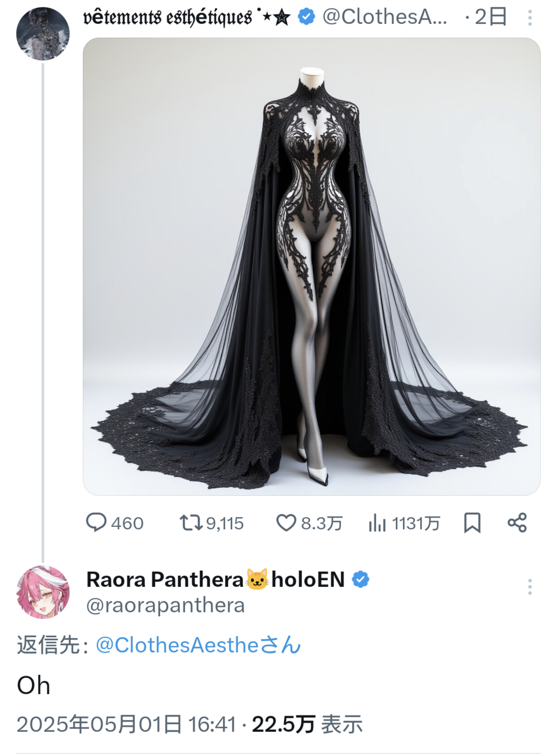Open the black lace gown image
Screen dimensions: 557x756
[x=312, y=266]
